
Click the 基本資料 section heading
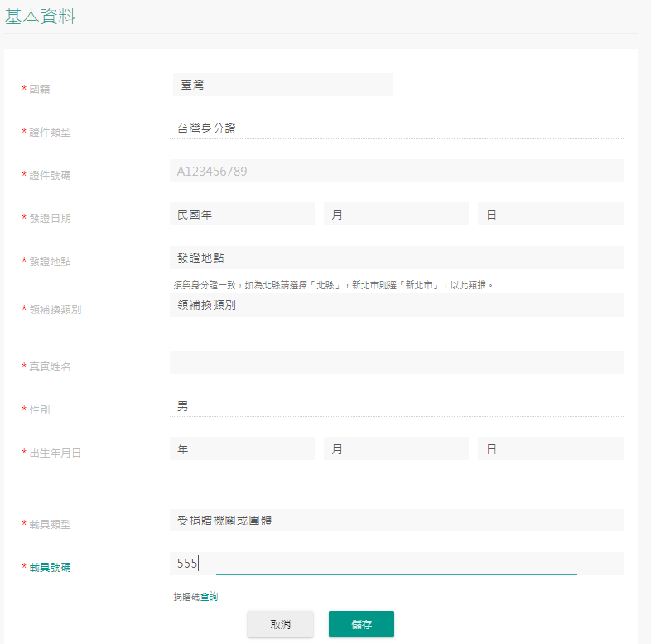coord(40,16)
